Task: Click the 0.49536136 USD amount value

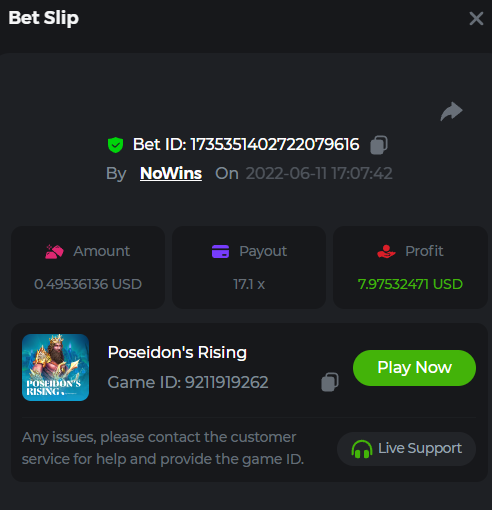Action: tap(88, 284)
